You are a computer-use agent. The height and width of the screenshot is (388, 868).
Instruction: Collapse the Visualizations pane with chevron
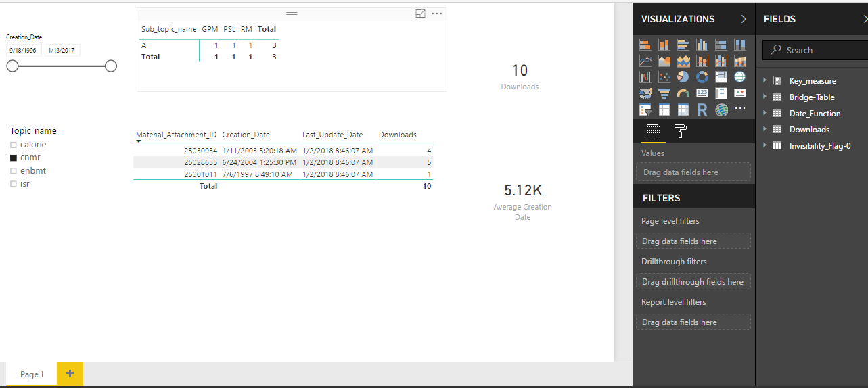coord(744,19)
